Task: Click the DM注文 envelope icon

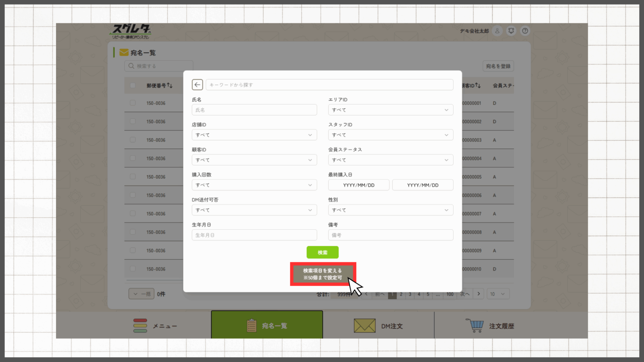Action: tap(364, 326)
